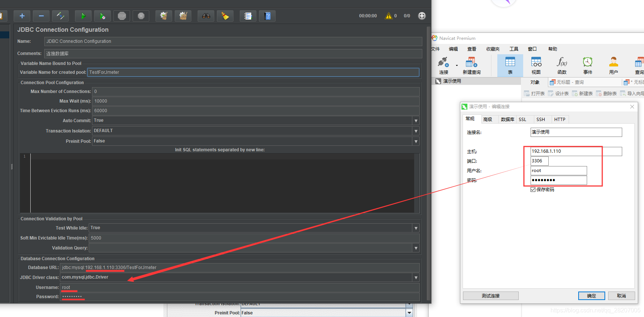Screen dimensions: 644x317
Task: Close the 编辑连接 dialog
Action: pos(632,107)
